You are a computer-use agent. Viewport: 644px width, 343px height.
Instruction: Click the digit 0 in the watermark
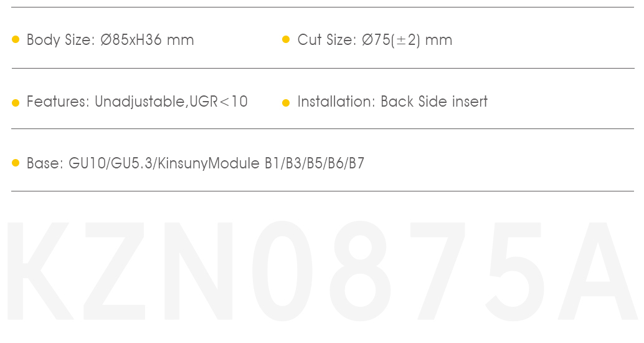point(282,271)
